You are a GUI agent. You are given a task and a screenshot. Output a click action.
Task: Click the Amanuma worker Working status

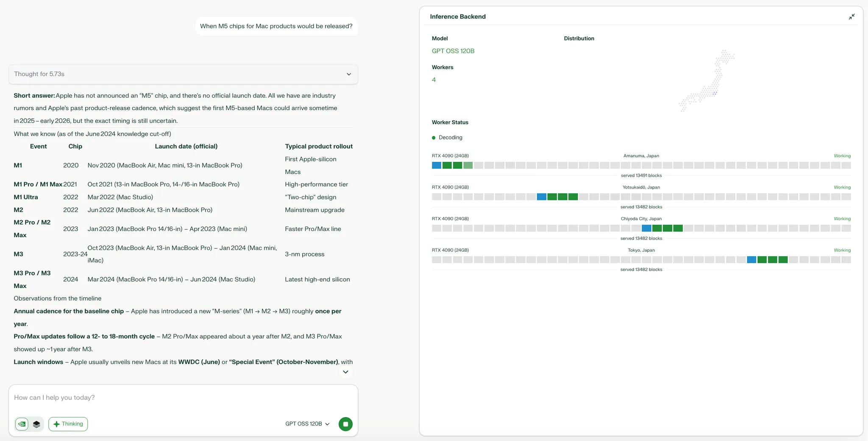[842, 156]
